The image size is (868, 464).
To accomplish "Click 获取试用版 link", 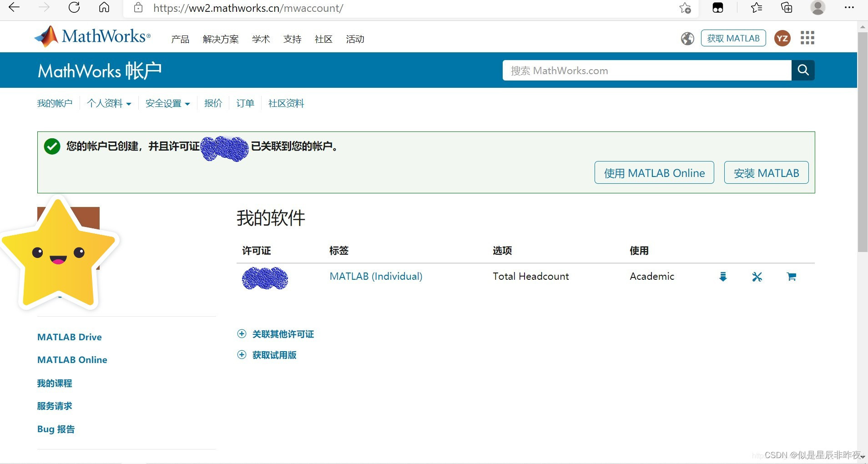I will point(274,355).
